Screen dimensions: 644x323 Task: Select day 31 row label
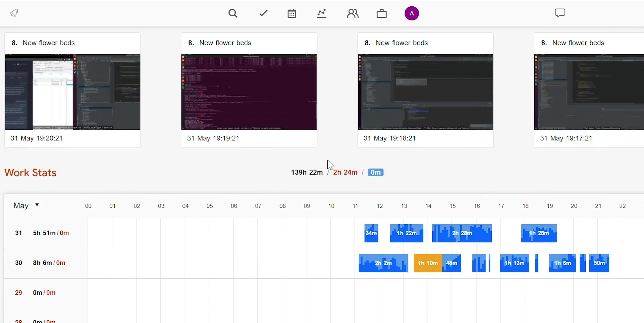point(19,233)
